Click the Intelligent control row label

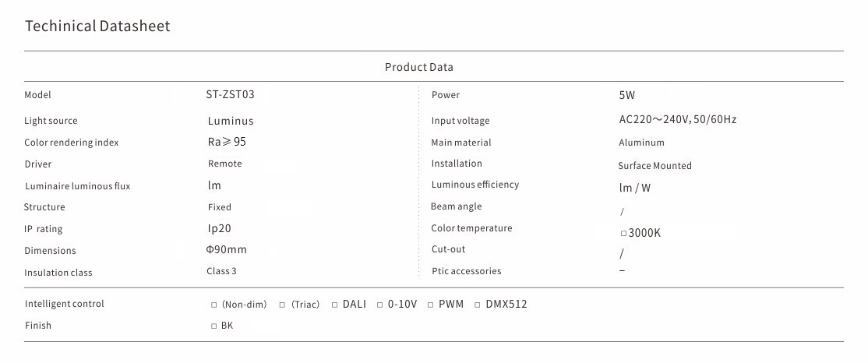[x=64, y=304]
